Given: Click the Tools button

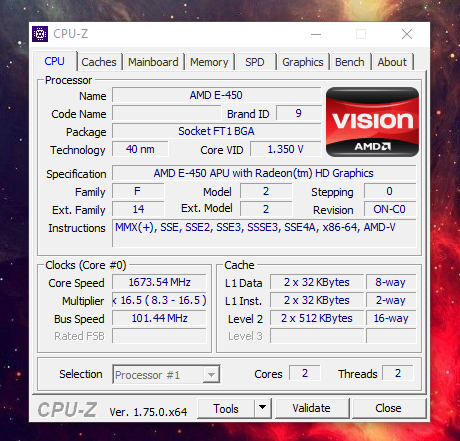Looking at the screenshot, I should 226,408.
